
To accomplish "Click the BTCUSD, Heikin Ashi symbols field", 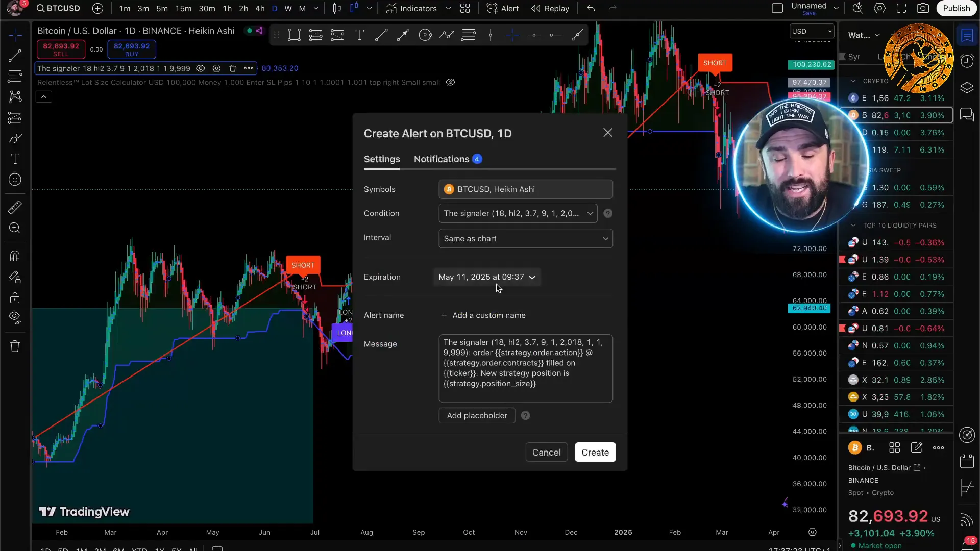I will click(526, 189).
